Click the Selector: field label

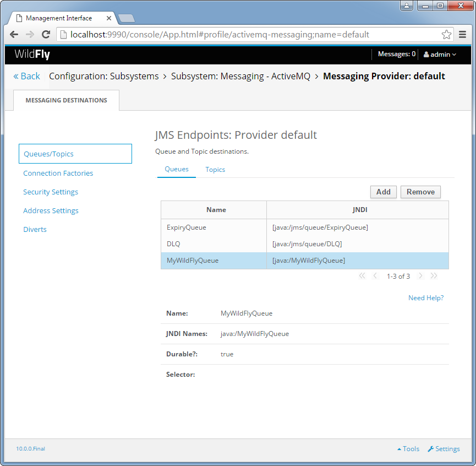click(180, 375)
